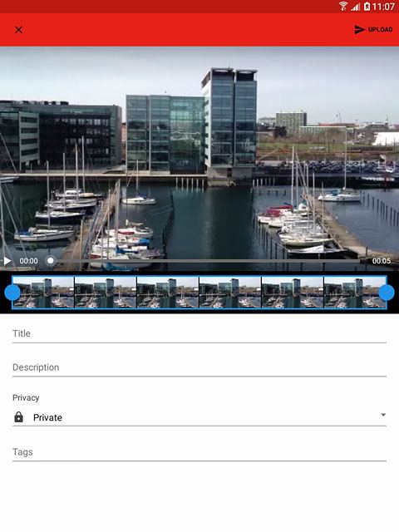Tap the Title input field
This screenshot has height=532, width=399.
199,334
